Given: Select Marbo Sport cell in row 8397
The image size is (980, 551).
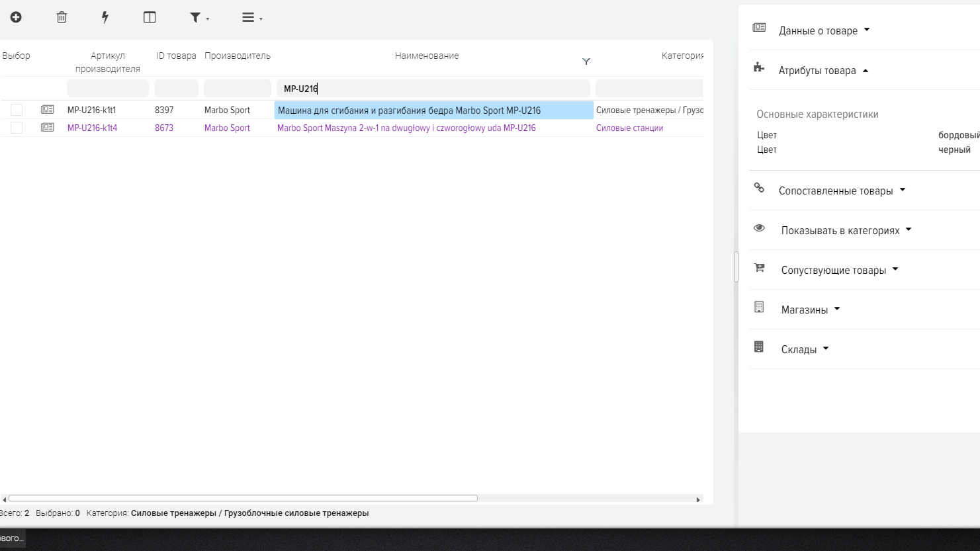Looking at the screenshot, I should pyautogui.click(x=227, y=110).
